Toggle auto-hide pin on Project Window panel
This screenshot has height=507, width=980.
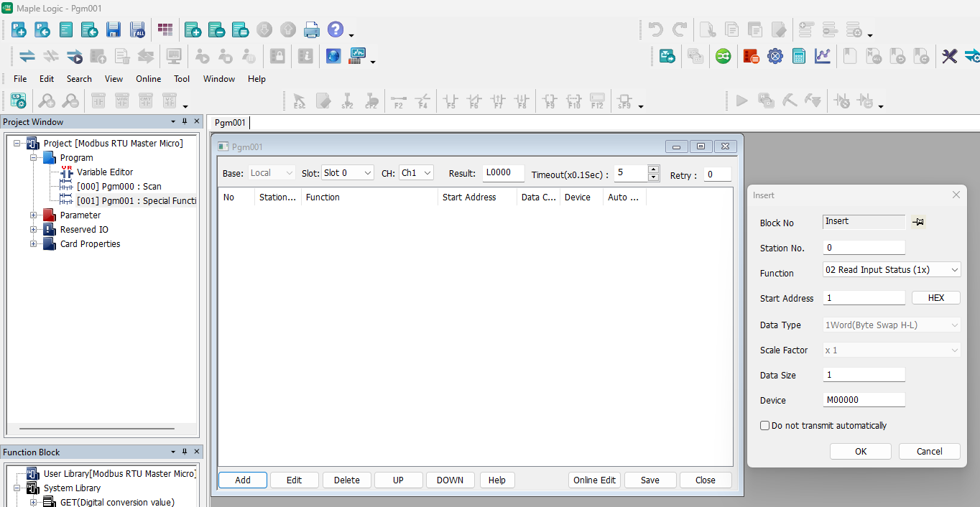(x=183, y=121)
